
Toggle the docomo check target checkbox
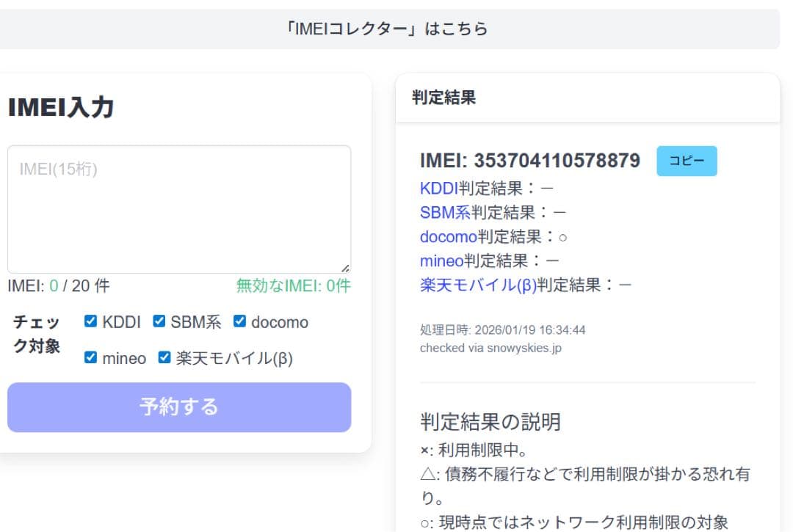(239, 321)
